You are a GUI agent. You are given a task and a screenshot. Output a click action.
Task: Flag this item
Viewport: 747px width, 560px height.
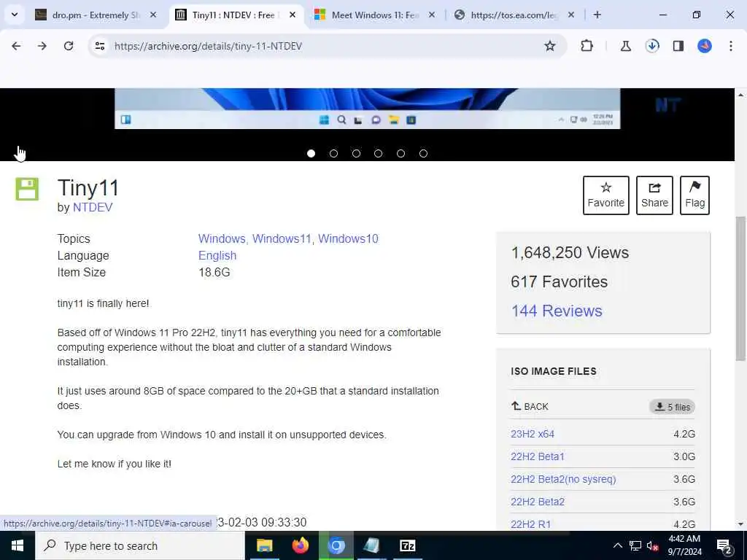coord(694,195)
